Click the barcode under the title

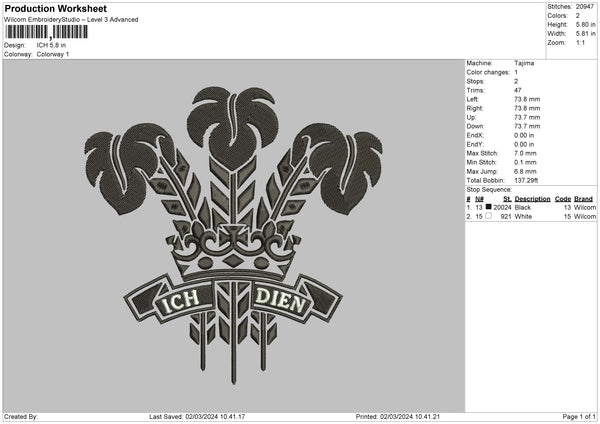click(46, 32)
